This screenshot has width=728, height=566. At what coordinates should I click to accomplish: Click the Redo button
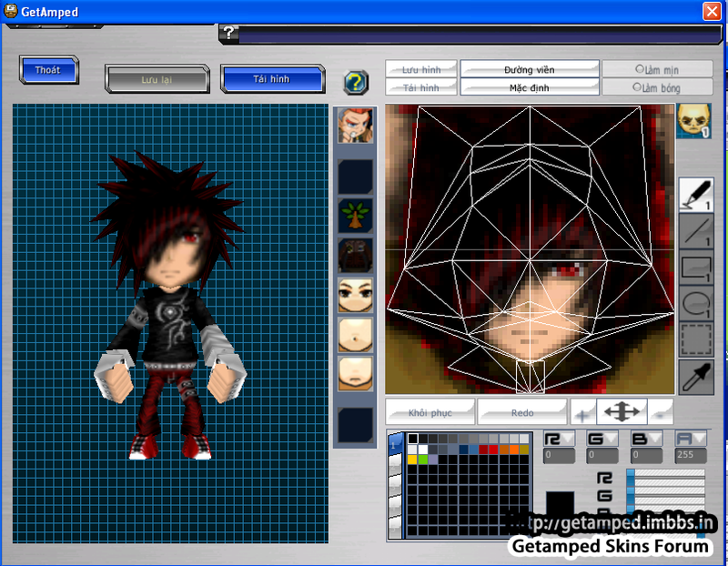click(522, 412)
